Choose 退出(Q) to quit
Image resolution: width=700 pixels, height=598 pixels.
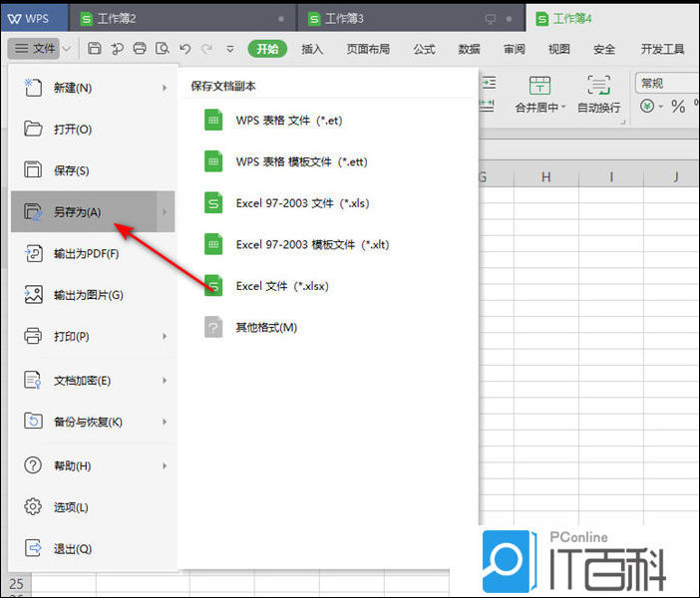pyautogui.click(x=93, y=548)
